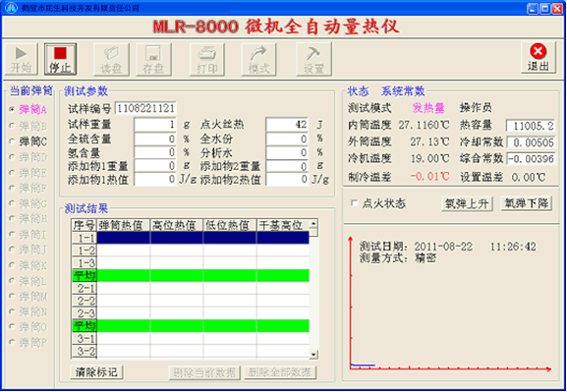
Task: Click the 发热量 test mode value
Action: tap(428, 108)
